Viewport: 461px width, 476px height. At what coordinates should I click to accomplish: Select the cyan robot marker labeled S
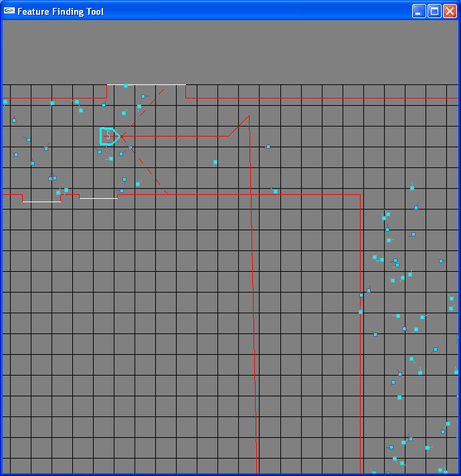click(x=110, y=137)
